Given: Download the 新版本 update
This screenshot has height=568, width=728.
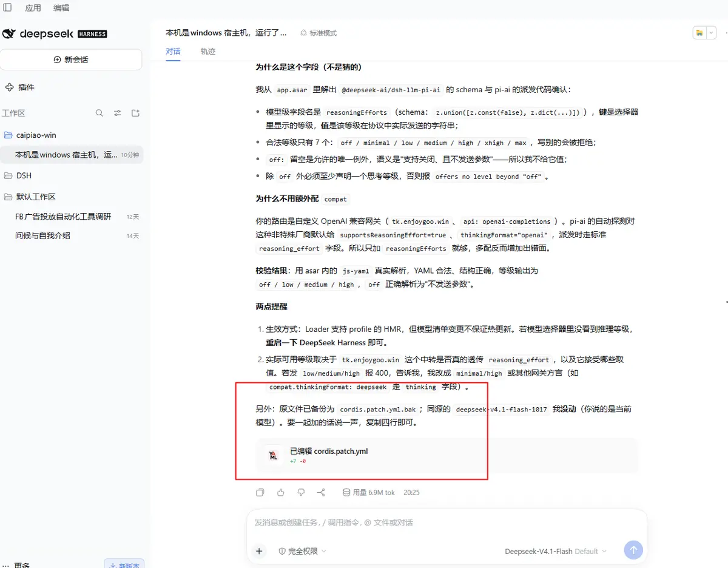Looking at the screenshot, I should (124, 564).
